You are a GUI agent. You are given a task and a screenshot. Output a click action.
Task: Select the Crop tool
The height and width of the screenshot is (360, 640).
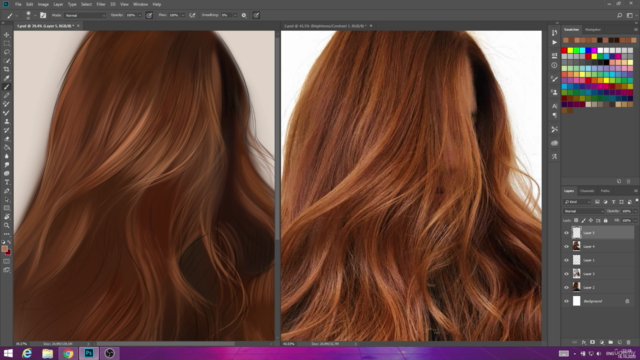[7, 69]
